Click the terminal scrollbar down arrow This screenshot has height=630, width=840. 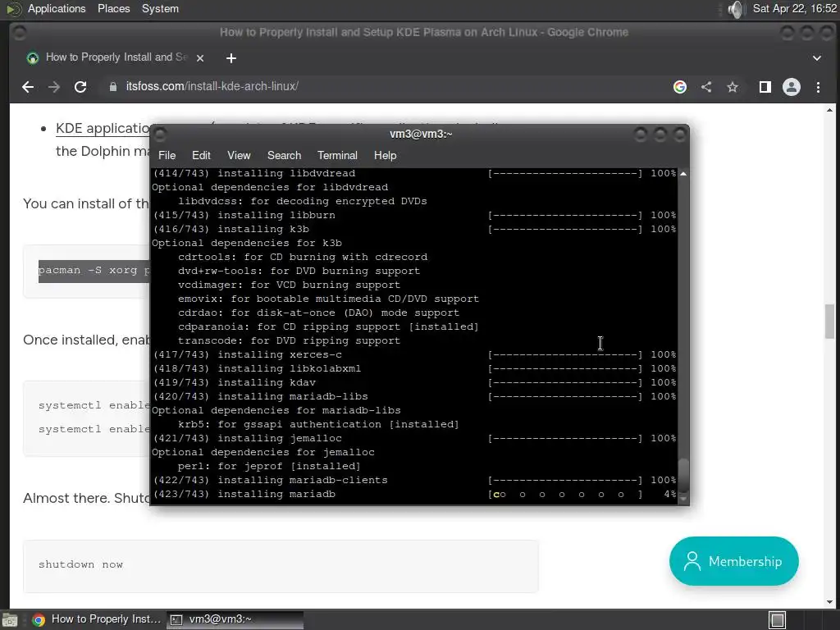pos(683,498)
